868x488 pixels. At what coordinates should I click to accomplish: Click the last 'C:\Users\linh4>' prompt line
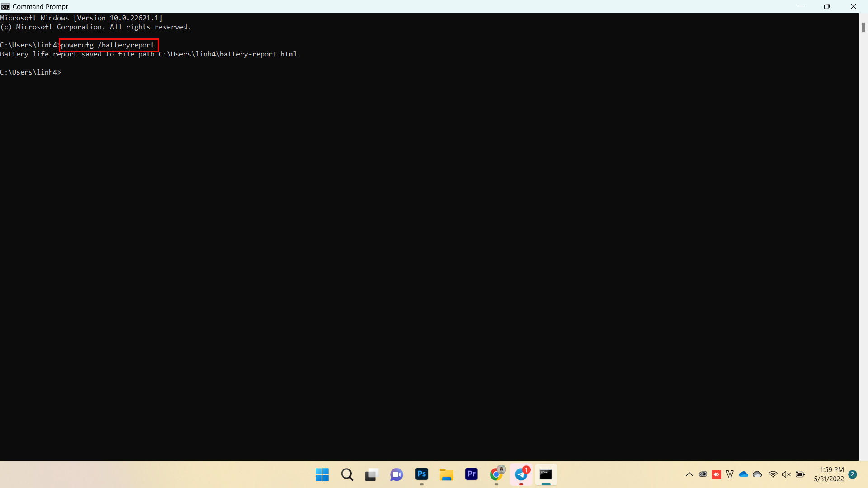click(x=31, y=72)
